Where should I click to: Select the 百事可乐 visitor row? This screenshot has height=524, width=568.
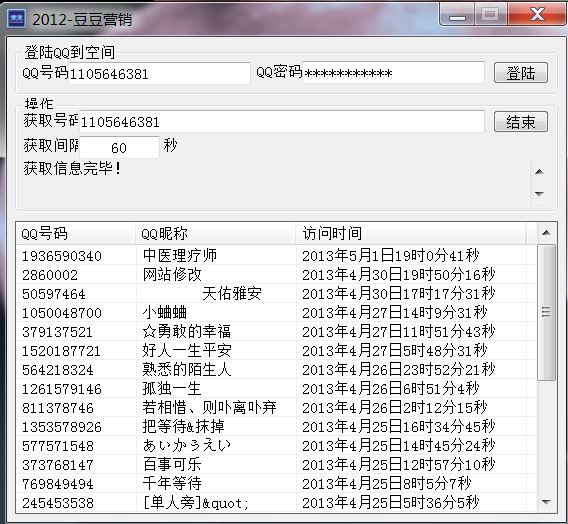(x=276, y=465)
